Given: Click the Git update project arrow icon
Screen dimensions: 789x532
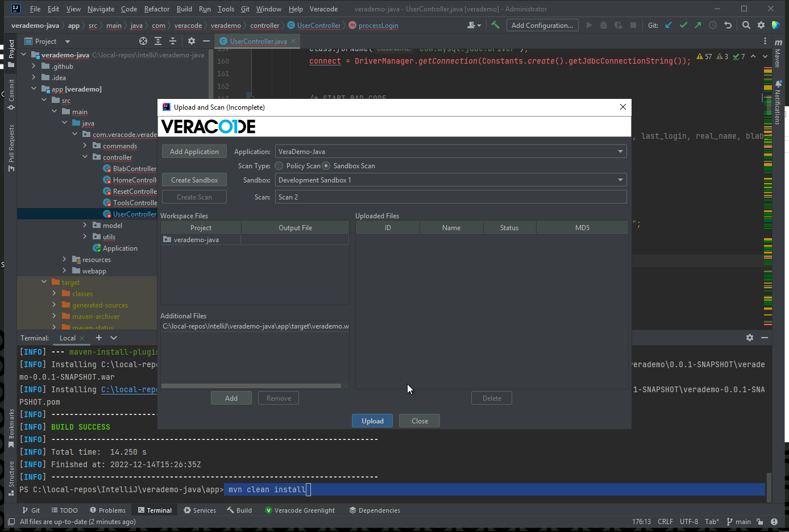Looking at the screenshot, I should pyautogui.click(x=669, y=25).
